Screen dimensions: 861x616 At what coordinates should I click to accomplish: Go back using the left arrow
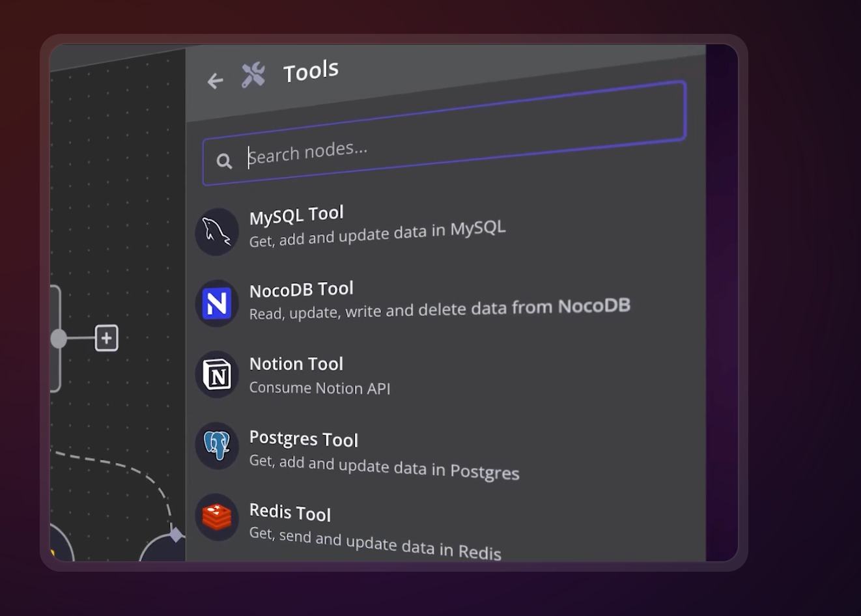tap(215, 81)
